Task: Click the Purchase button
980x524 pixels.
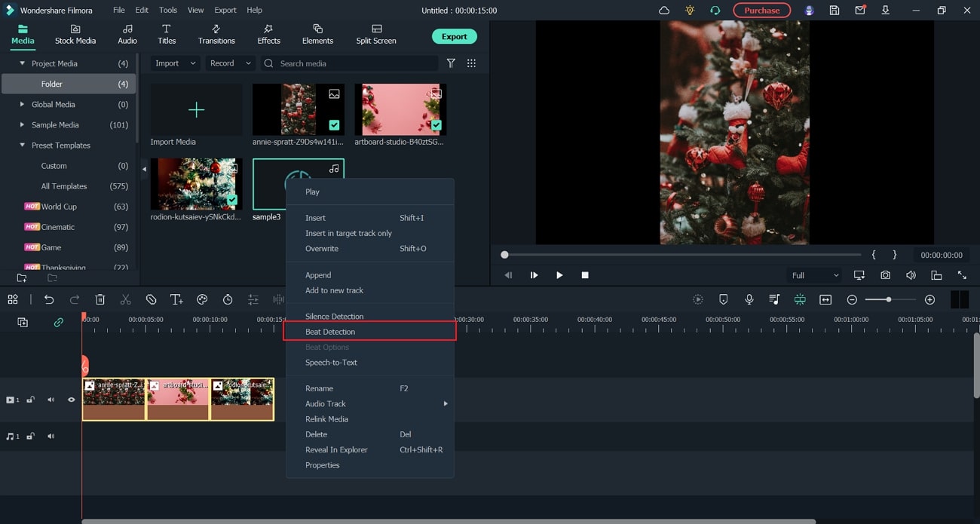Action: point(762,11)
